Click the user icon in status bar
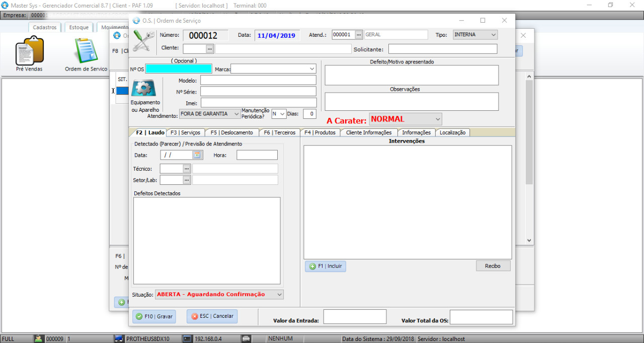644x343 pixels. point(38,339)
